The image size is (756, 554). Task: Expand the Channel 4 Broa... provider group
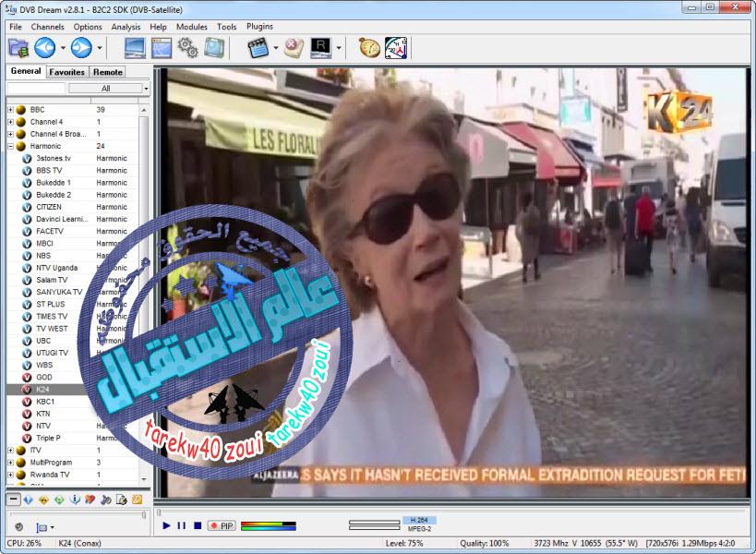(10, 134)
